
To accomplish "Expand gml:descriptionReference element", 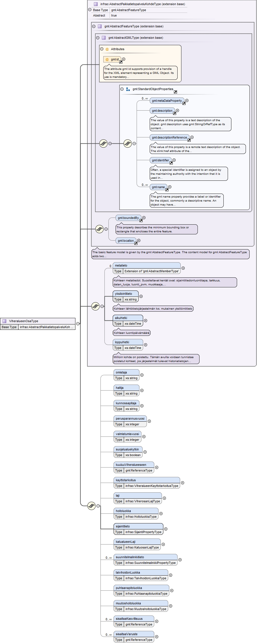I will point(192,137).
